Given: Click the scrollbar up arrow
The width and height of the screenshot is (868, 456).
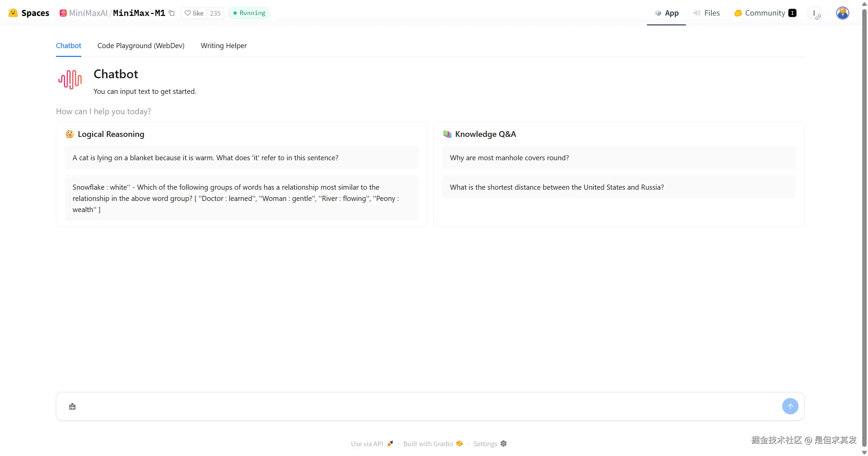Looking at the screenshot, I should click(x=864, y=4).
